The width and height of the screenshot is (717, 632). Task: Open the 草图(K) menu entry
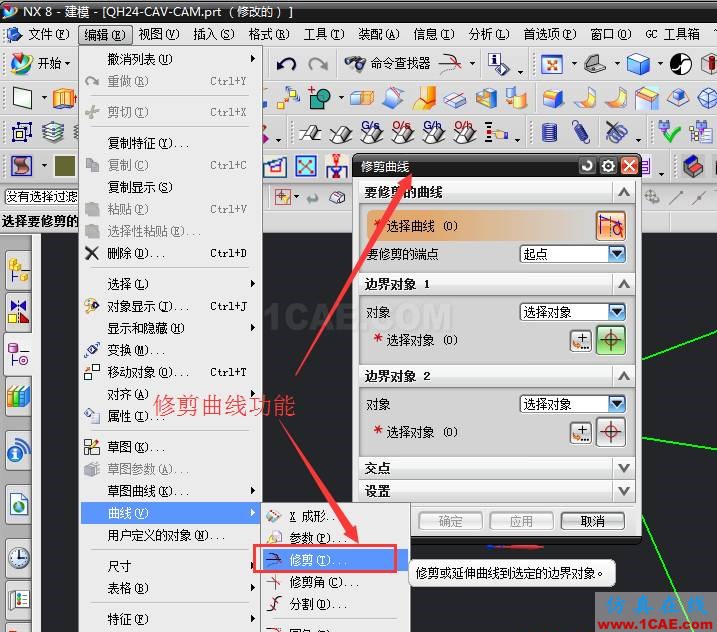tap(170, 447)
